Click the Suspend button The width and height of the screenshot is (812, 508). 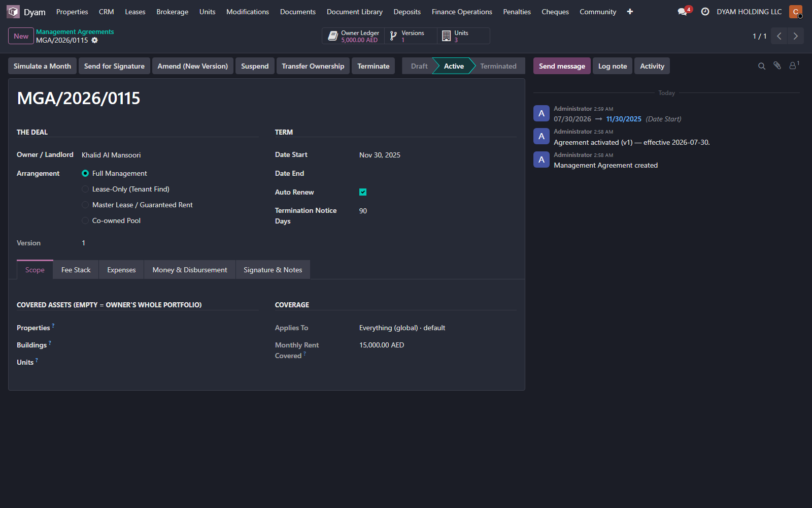pyautogui.click(x=255, y=66)
